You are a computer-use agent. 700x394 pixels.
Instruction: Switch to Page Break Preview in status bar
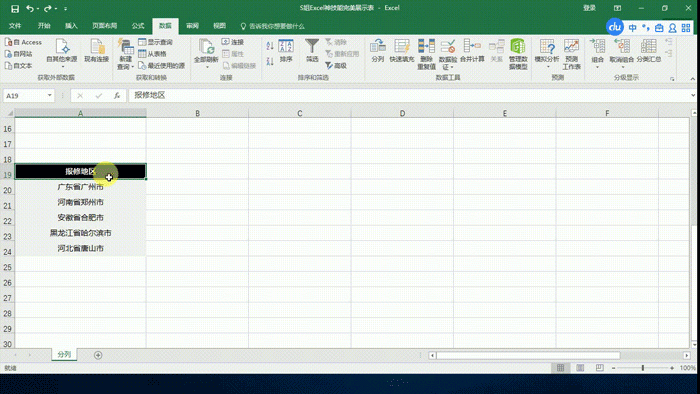[x=600, y=368]
